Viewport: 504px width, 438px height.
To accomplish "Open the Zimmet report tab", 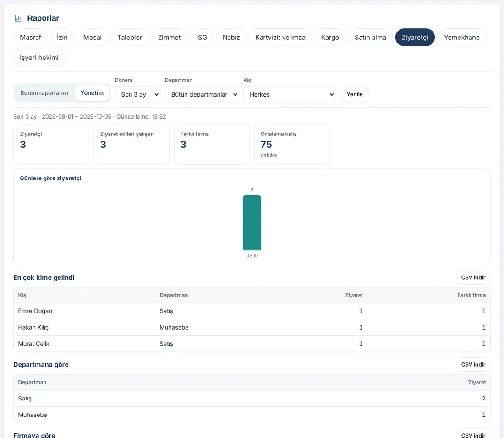I will (170, 37).
